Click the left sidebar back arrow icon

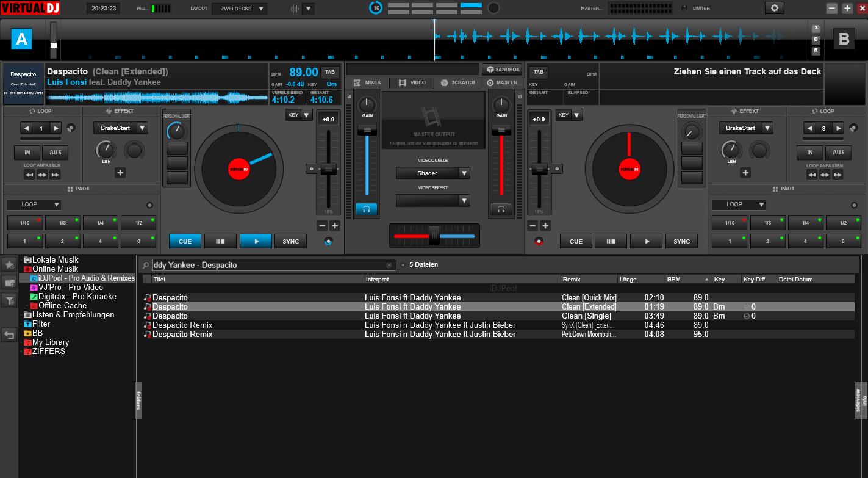[x=9, y=335]
